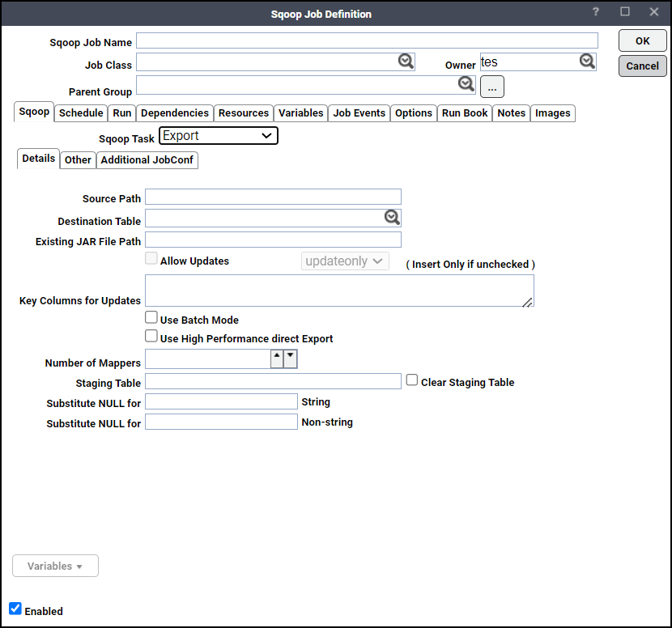Image resolution: width=672 pixels, height=628 pixels.
Task: Open the Images tab
Action: click(553, 113)
